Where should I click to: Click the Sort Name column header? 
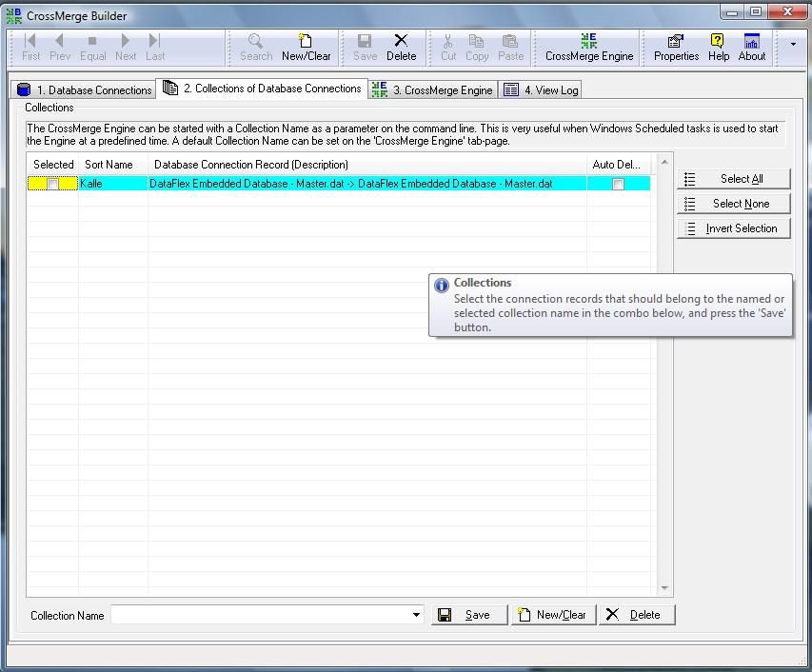(113, 165)
